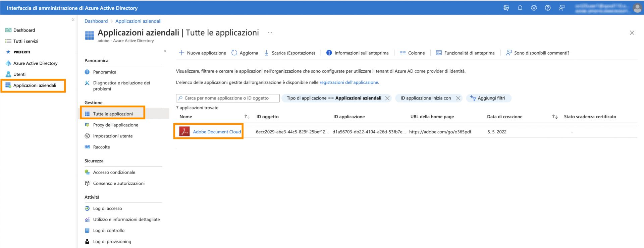The height and width of the screenshot is (248, 644).
Task: Click the https://adobe.com/go/o365pdf URL cell
Action: [x=440, y=132]
